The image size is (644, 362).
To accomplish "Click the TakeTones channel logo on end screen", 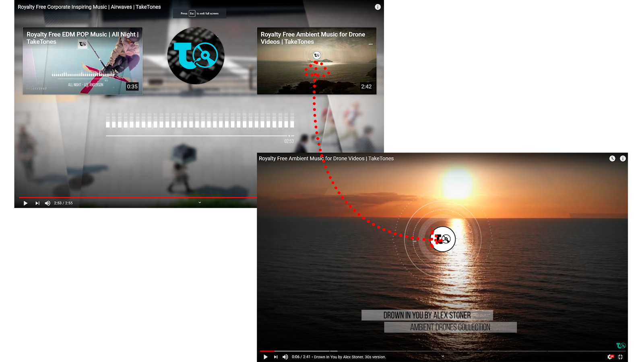I will click(x=196, y=56).
